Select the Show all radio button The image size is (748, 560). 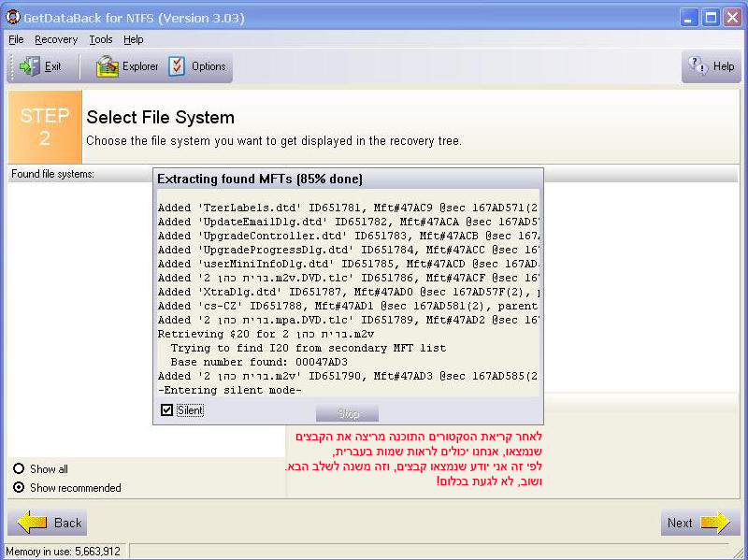click(x=19, y=468)
